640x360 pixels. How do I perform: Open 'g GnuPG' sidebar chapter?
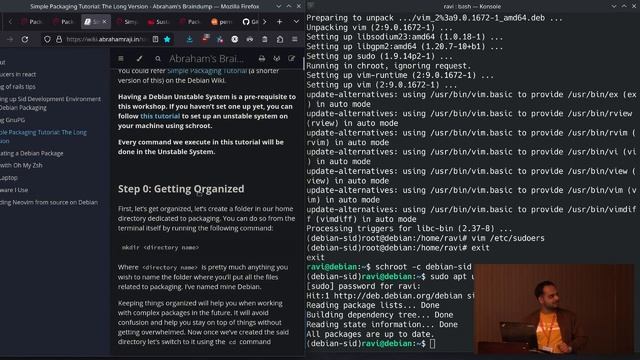pyautogui.click(x=13, y=120)
